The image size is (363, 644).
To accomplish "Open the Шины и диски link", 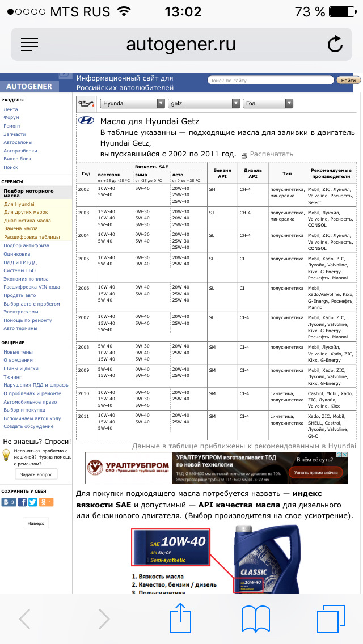I will [x=21, y=368].
